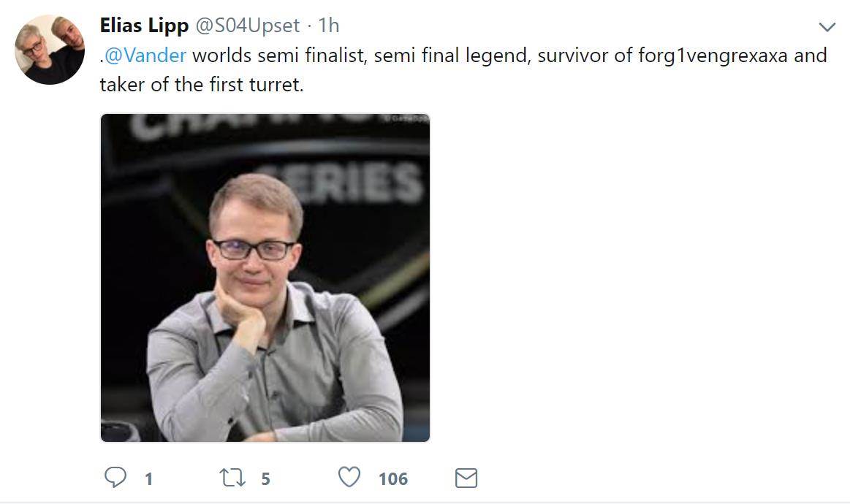Viewport: 850px width, 504px height.
Task: Click the retweet arrows icon
Action: [232, 478]
